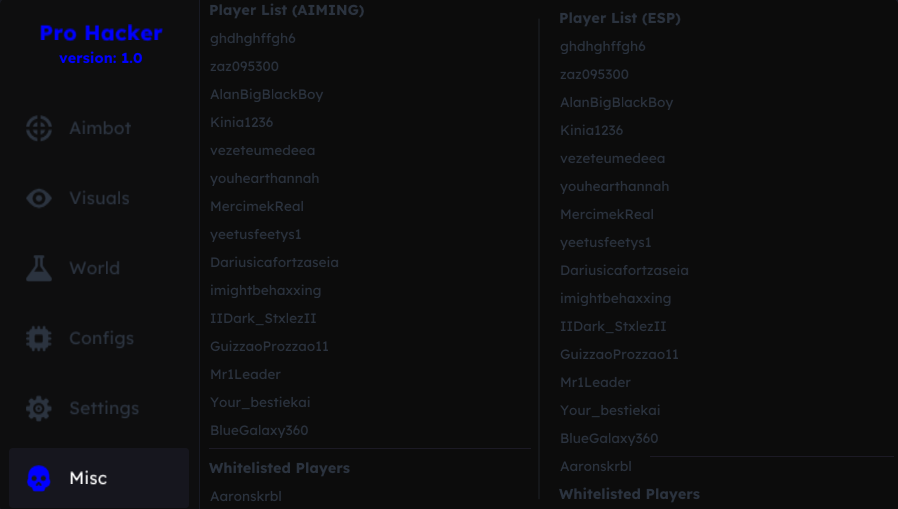Click the Configs chip icon
This screenshot has height=509, width=898.
pyautogui.click(x=39, y=338)
